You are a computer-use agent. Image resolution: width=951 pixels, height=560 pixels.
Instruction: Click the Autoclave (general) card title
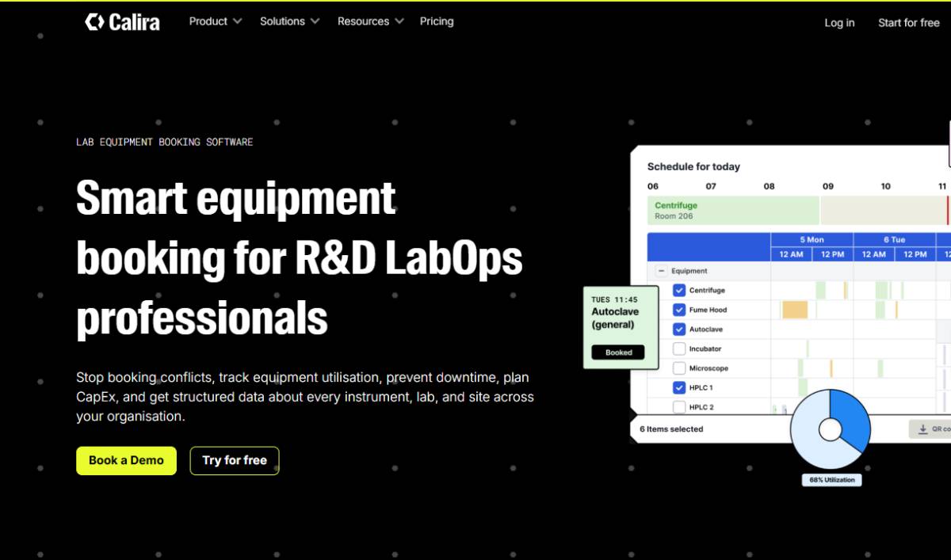(x=615, y=318)
